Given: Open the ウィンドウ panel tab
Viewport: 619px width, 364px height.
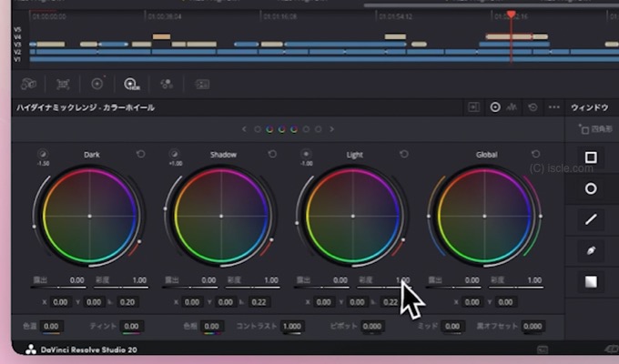Looking at the screenshot, I should click(x=588, y=107).
